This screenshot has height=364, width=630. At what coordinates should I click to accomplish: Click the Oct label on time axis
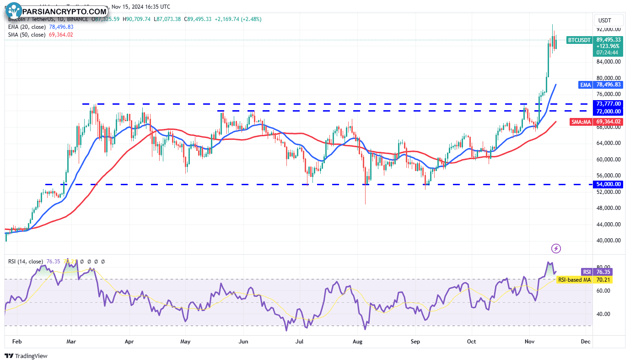[x=472, y=342]
